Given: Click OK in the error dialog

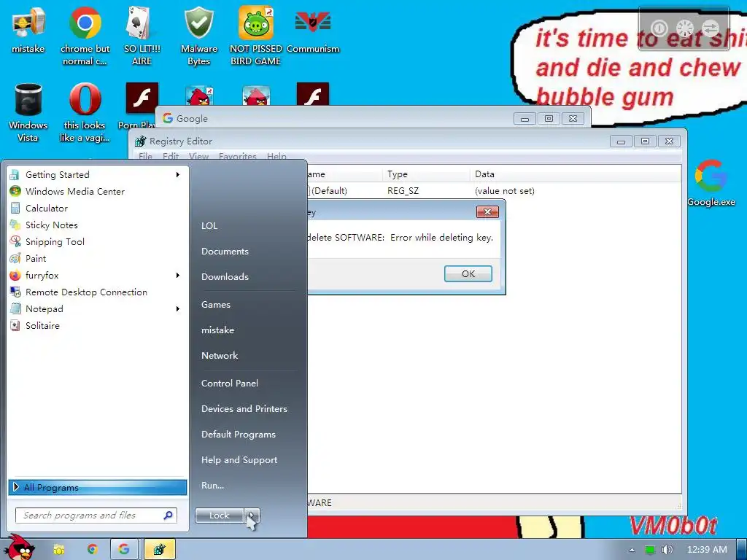Looking at the screenshot, I should (x=468, y=274).
